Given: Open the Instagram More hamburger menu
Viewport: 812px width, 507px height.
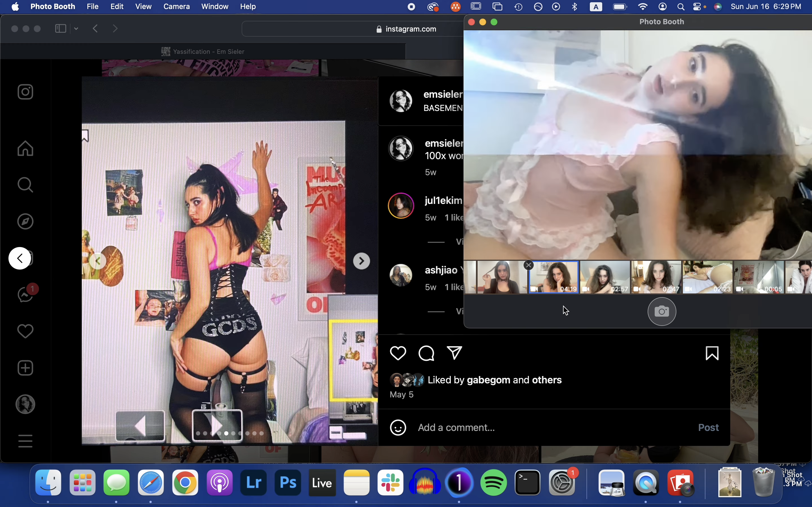Looking at the screenshot, I should (25, 441).
